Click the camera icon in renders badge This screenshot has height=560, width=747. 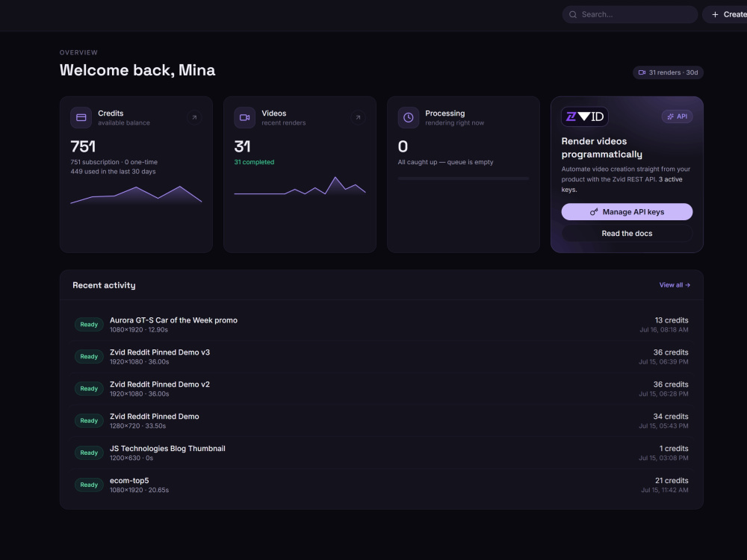click(642, 72)
